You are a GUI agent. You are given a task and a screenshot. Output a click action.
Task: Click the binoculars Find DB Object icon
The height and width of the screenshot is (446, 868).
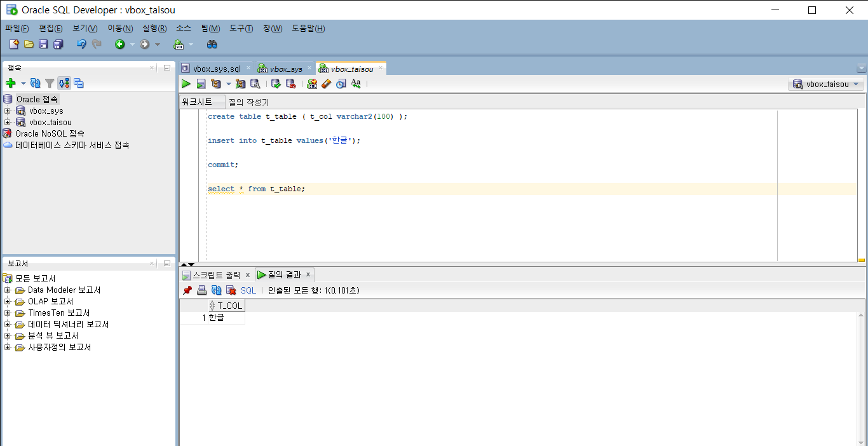pyautogui.click(x=212, y=44)
